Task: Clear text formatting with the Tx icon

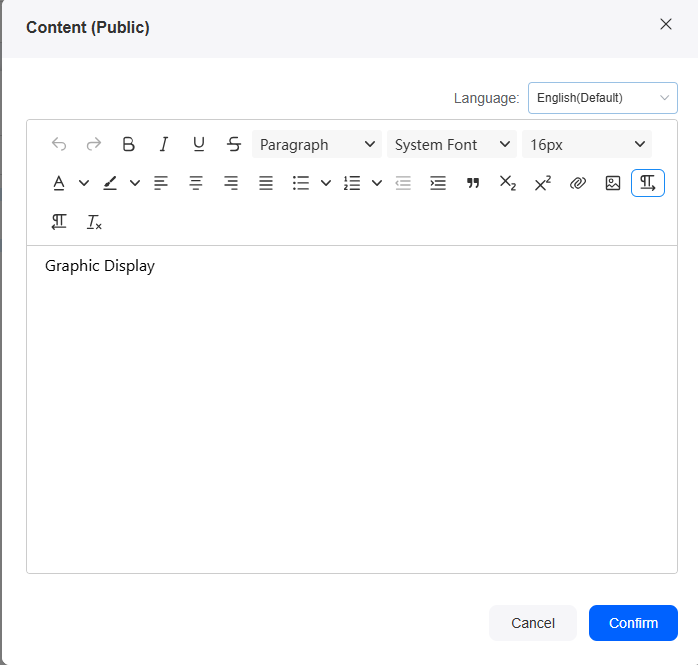Action: click(x=94, y=222)
